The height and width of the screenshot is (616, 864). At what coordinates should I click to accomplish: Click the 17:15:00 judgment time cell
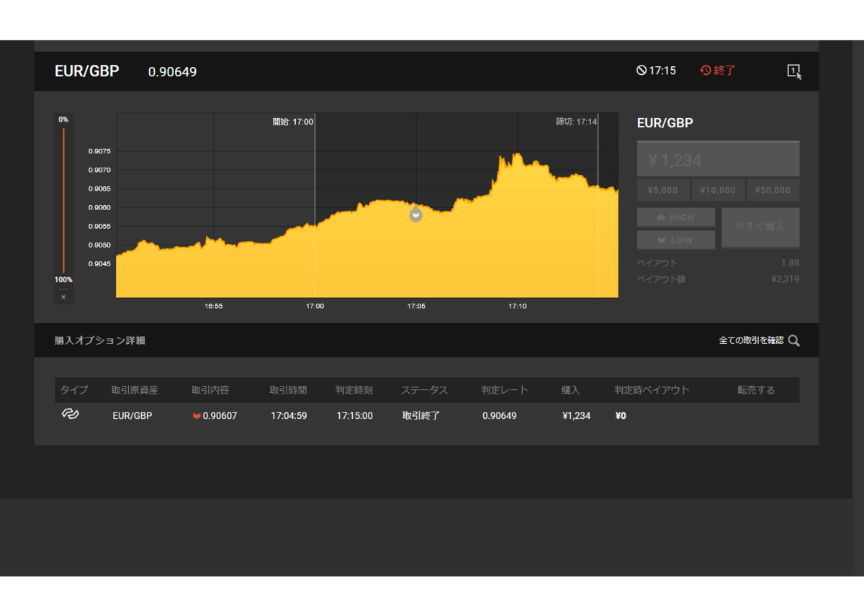click(x=355, y=416)
